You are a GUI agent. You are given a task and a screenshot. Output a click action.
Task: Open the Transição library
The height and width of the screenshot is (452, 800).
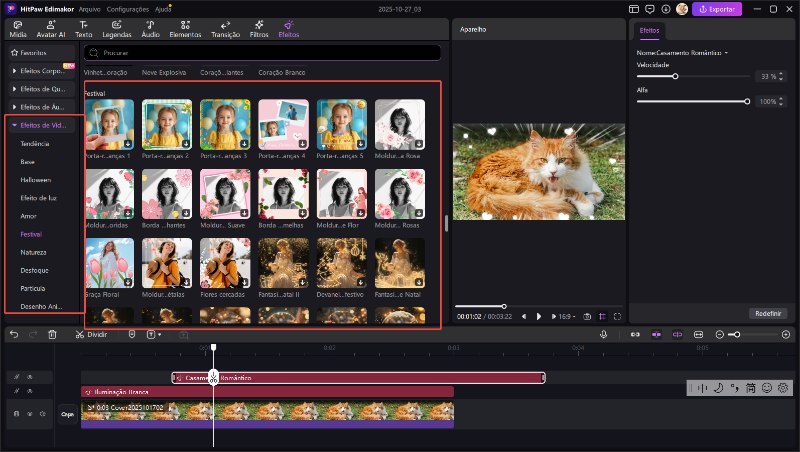[226, 29]
